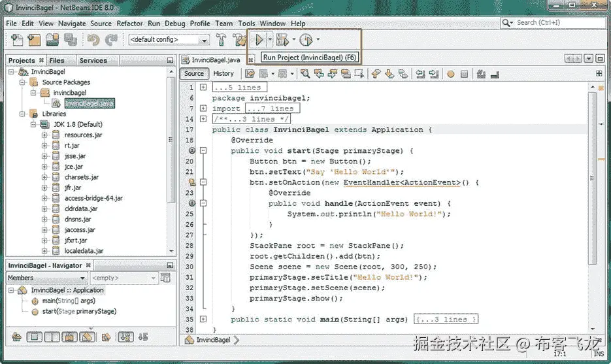Open the Profile menu
The height and width of the screenshot is (364, 611).
(x=200, y=24)
